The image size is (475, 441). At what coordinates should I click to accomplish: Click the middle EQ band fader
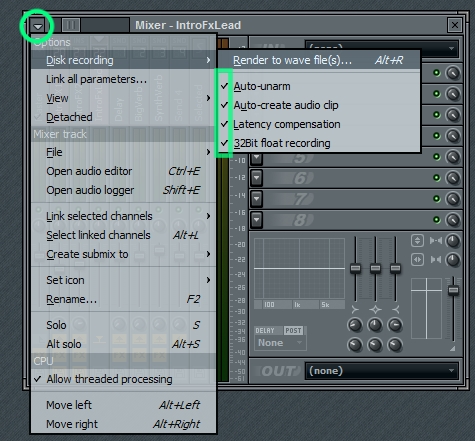point(375,268)
